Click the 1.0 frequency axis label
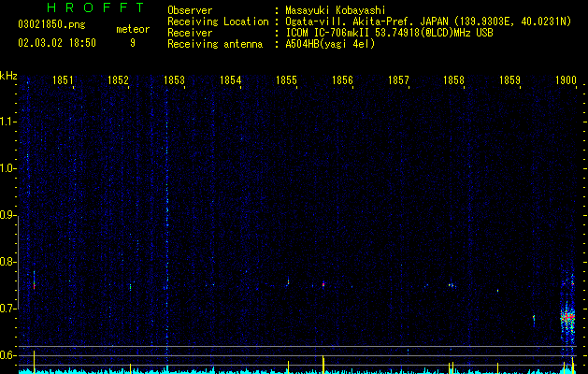 click(8, 168)
